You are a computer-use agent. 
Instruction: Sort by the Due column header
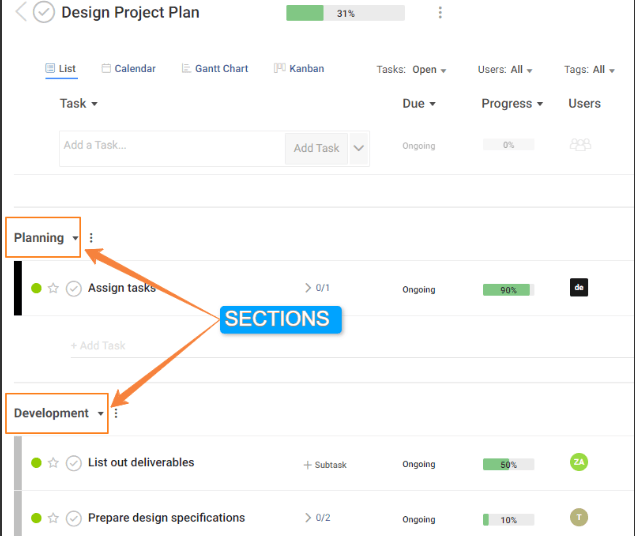[419, 104]
